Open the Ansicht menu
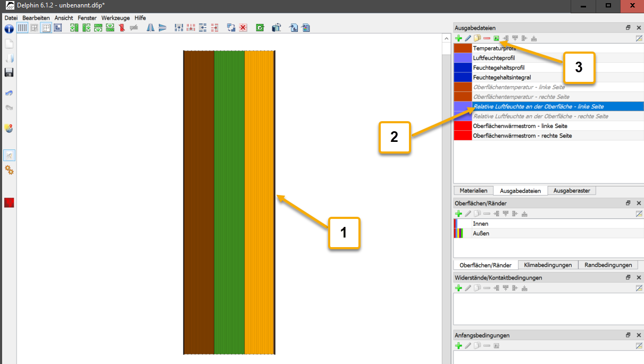The height and width of the screenshot is (364, 644). point(64,18)
